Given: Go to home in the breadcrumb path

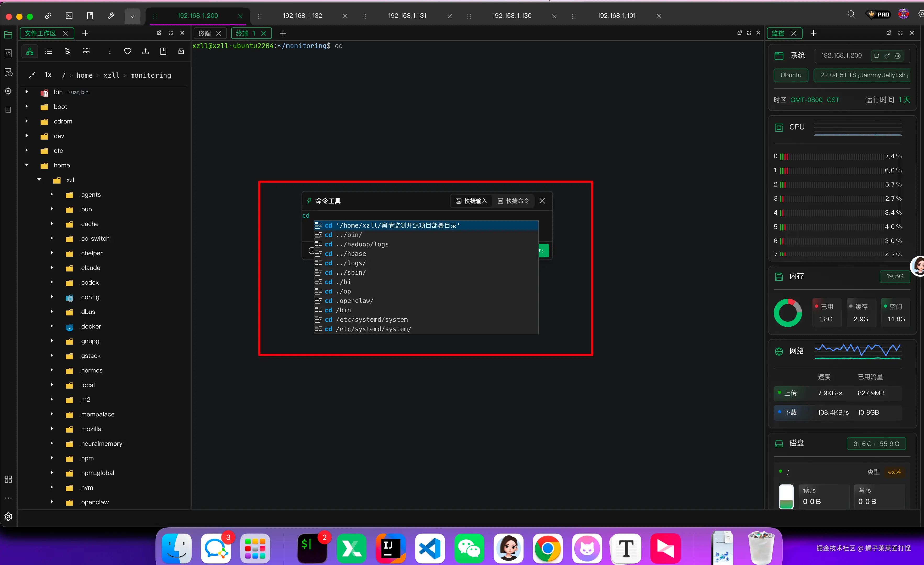Looking at the screenshot, I should point(84,75).
